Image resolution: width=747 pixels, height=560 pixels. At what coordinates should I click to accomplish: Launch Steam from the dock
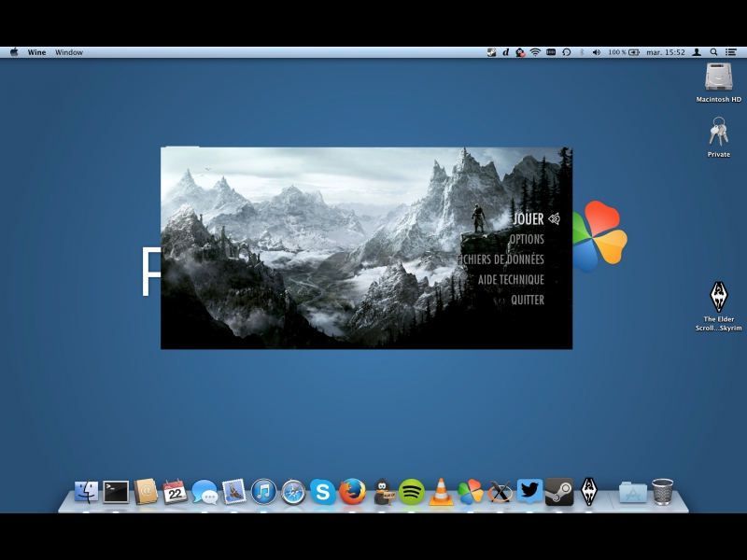click(x=559, y=491)
